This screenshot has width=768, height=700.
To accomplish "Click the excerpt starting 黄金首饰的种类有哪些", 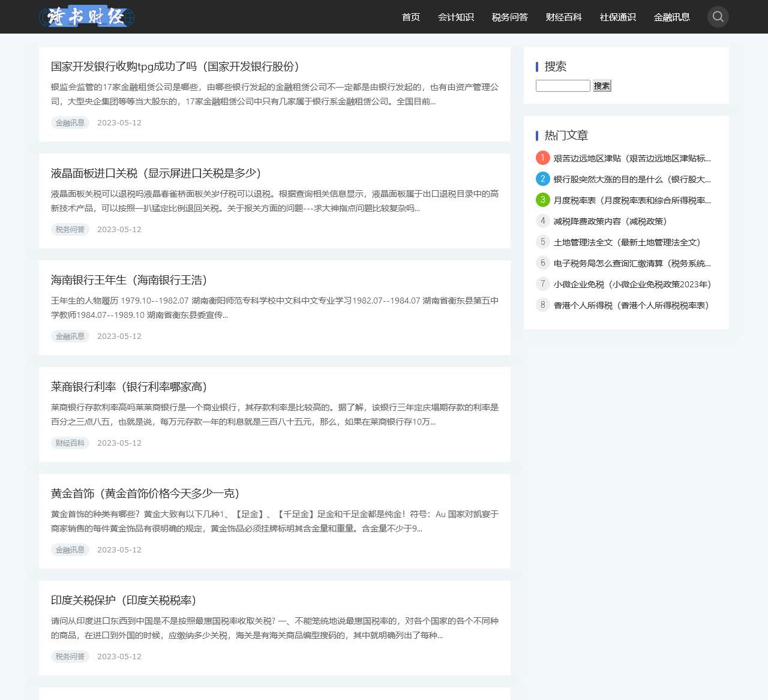I will [x=275, y=521].
